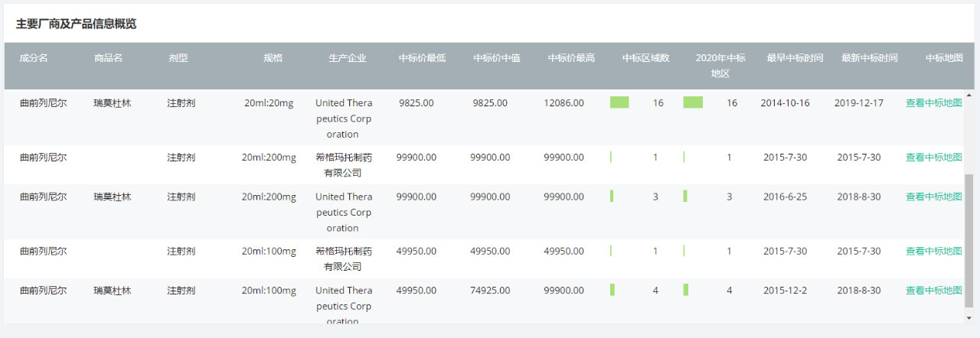
Task: Click the vertical scrollbar thumb
Action: pyautogui.click(x=969, y=241)
